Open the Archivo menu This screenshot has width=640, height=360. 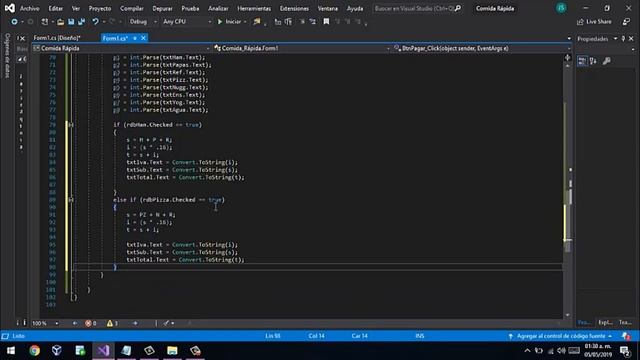coord(30,8)
